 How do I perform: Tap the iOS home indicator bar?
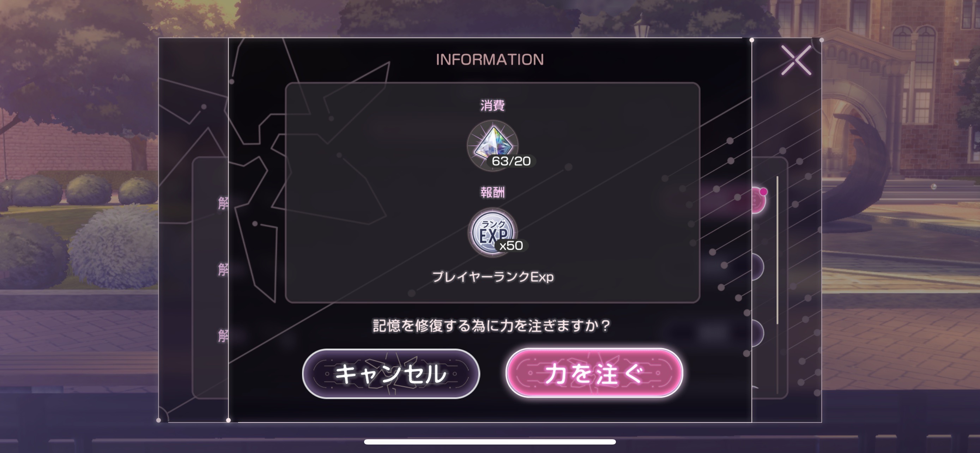pyautogui.click(x=490, y=442)
